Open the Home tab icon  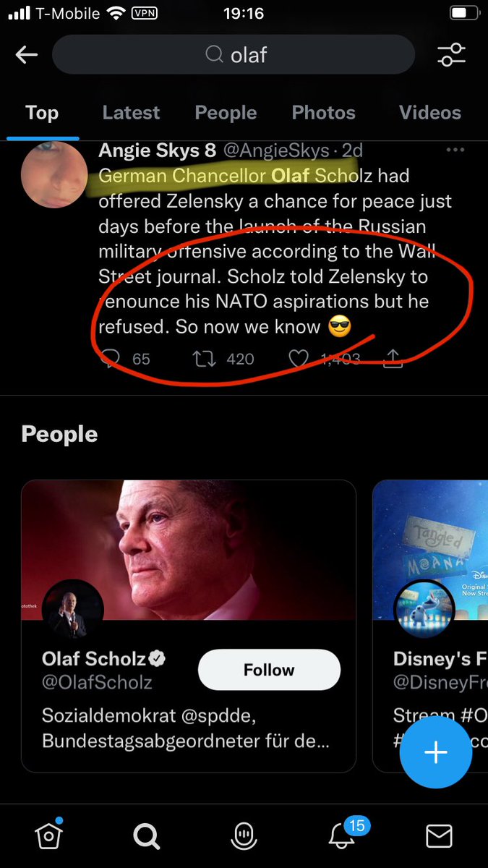(48, 836)
